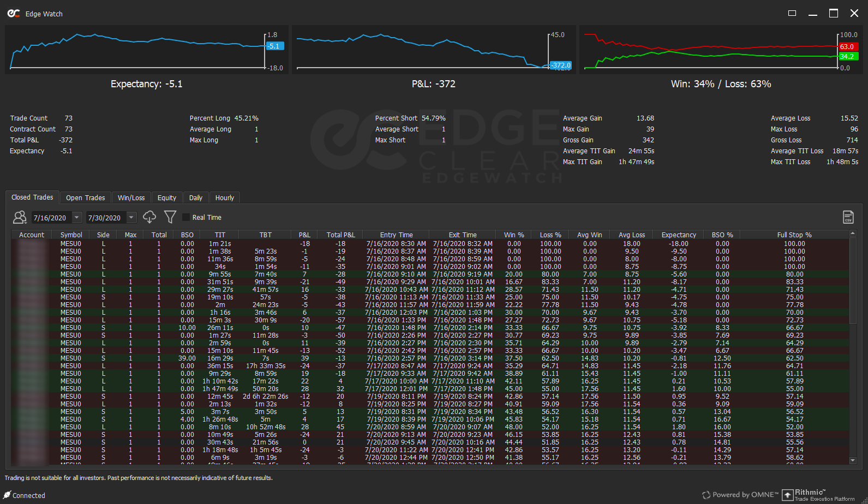This screenshot has height=504, width=868.
Task: Open the Win/Loss tab
Action: tap(131, 198)
